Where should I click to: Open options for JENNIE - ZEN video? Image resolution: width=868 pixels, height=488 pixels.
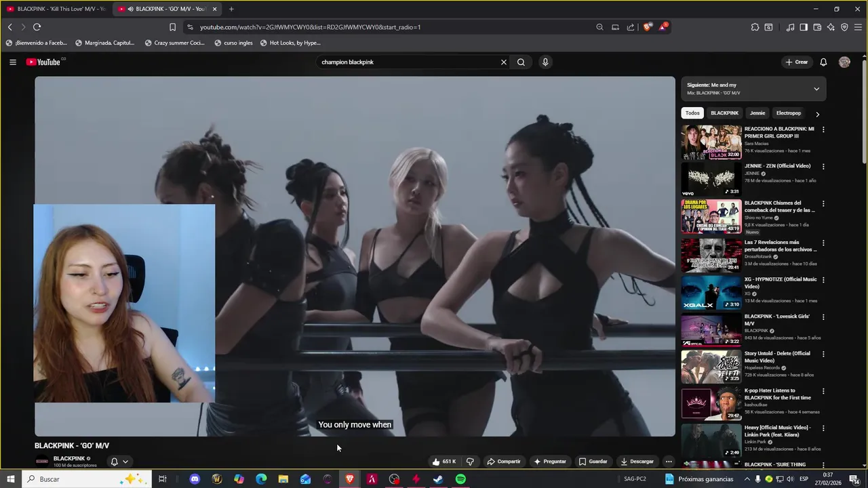(x=823, y=167)
